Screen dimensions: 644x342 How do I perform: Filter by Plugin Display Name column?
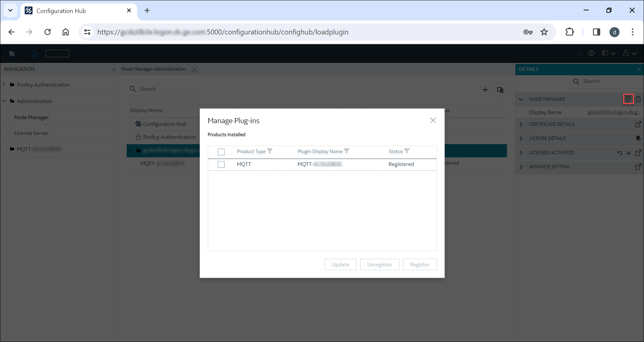click(347, 151)
